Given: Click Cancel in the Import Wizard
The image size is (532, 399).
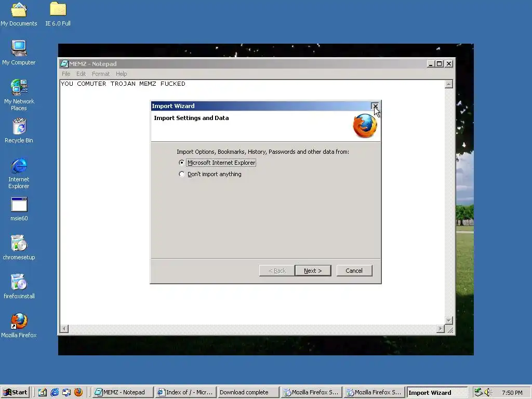Looking at the screenshot, I should (x=354, y=271).
